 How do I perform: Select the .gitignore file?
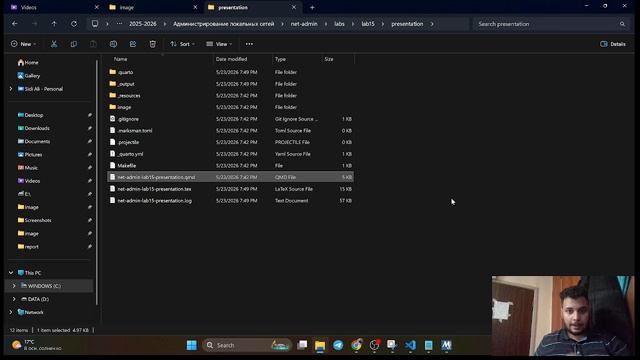tap(230, 119)
